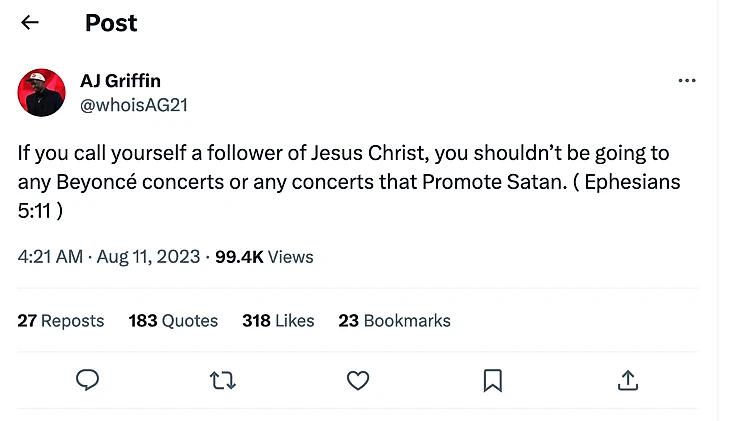The height and width of the screenshot is (421, 730).
Task: Click the AJ Griffin display name
Action: tap(120, 80)
